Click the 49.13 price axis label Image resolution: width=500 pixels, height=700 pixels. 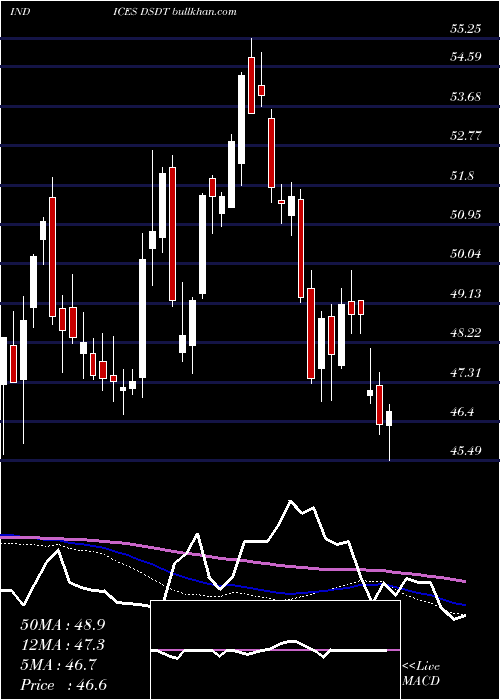click(x=466, y=293)
